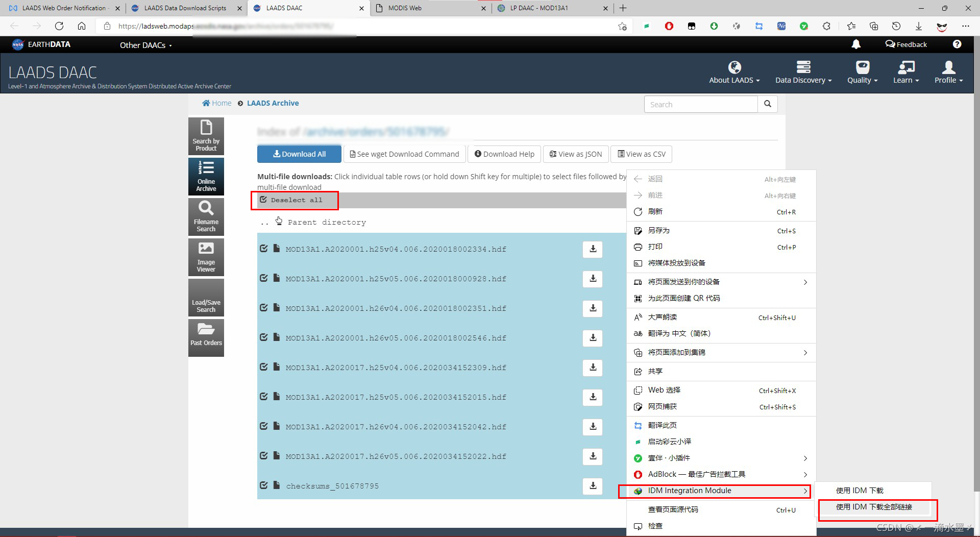Uncheck MOD13A1.A2020017.h25v05 file checkbox

[x=264, y=397]
